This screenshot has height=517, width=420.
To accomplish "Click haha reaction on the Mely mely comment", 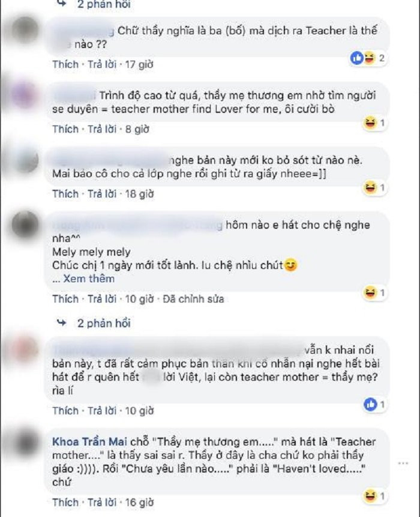I will pos(374,293).
